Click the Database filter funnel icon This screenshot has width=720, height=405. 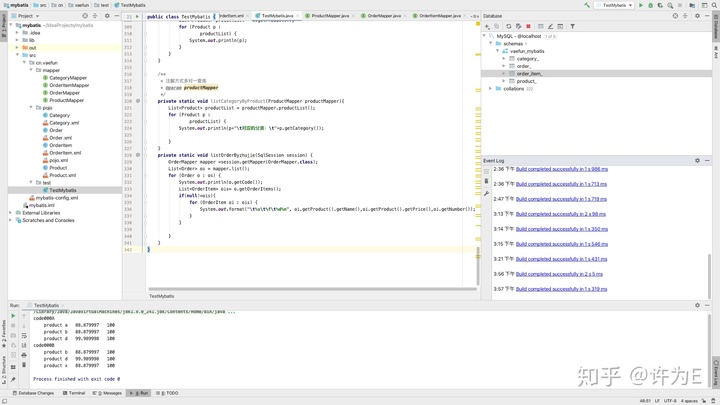coord(572,26)
